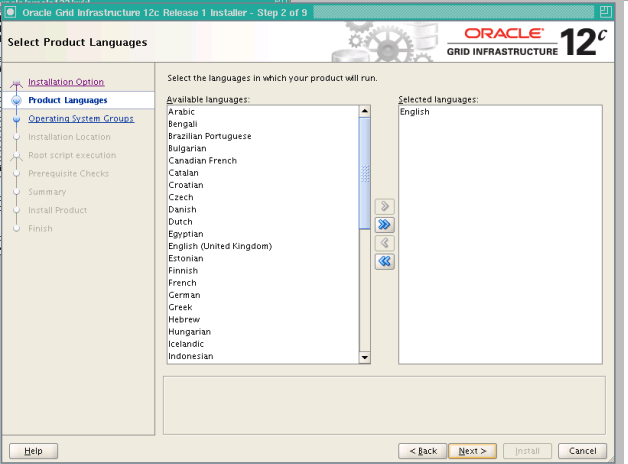Viewport: 628px width, 464px height.
Task: Select Canadian French in the list
Action: tap(263, 161)
